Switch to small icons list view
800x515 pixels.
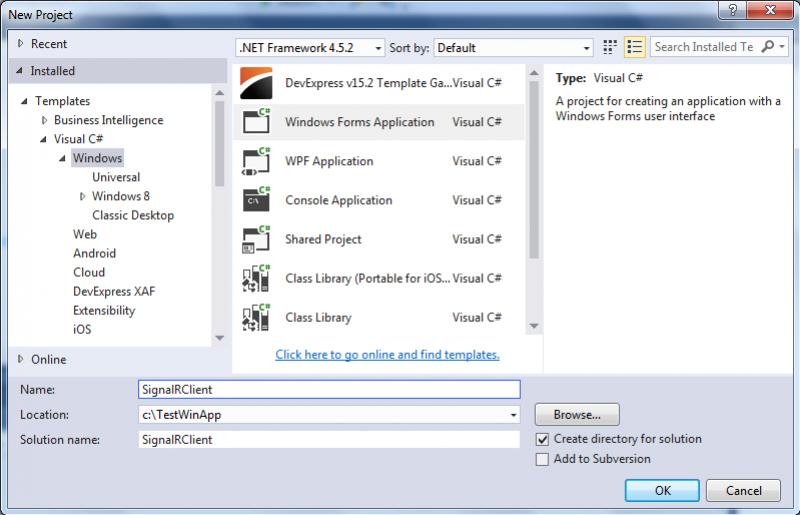[x=635, y=47]
